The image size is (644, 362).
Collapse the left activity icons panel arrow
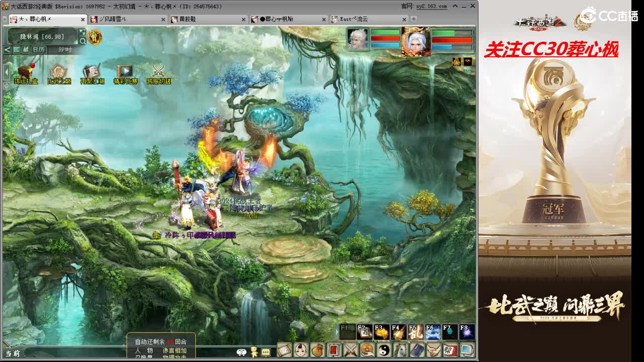[x=6, y=72]
